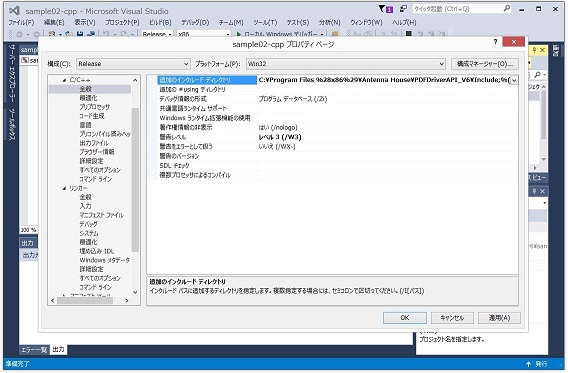Open the ファイル(F) menu
The width and height of the screenshot is (568, 373).
tap(21, 22)
